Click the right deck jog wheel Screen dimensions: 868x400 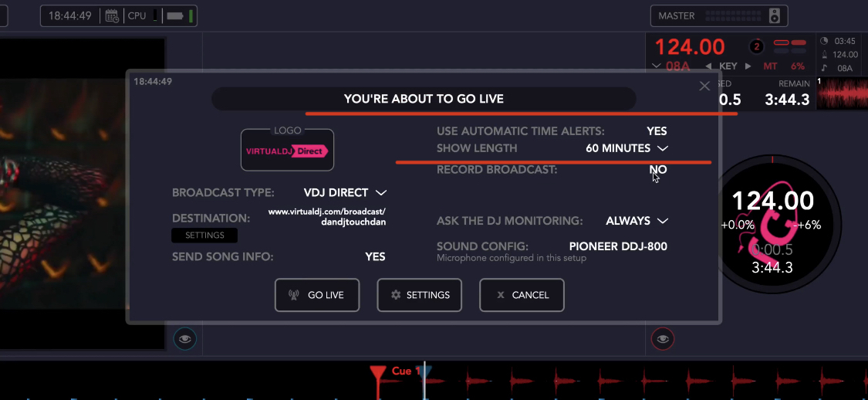click(773, 225)
